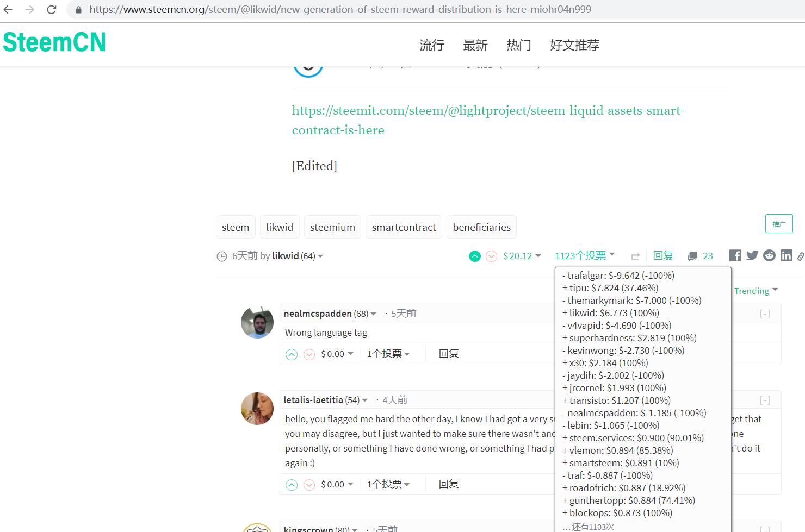Expand the dropdown next to letalis-laetitia (54)
Screen dimensions: 805x532
(x=364, y=400)
